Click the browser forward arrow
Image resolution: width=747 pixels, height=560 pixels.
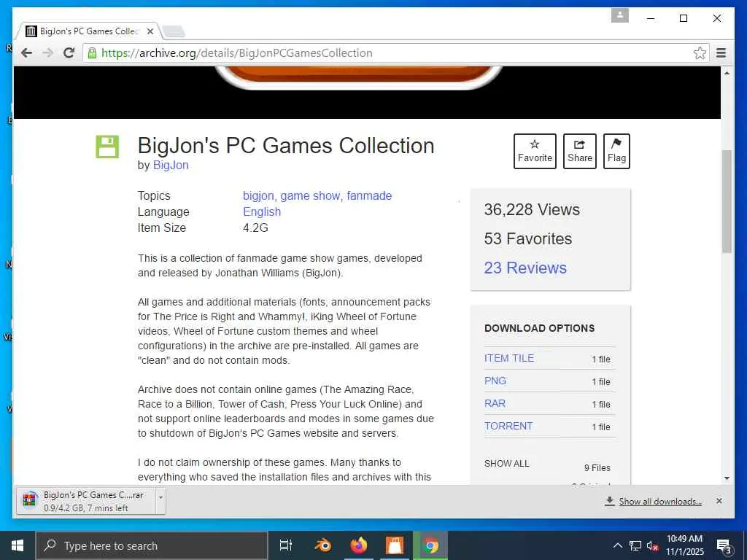coord(47,52)
